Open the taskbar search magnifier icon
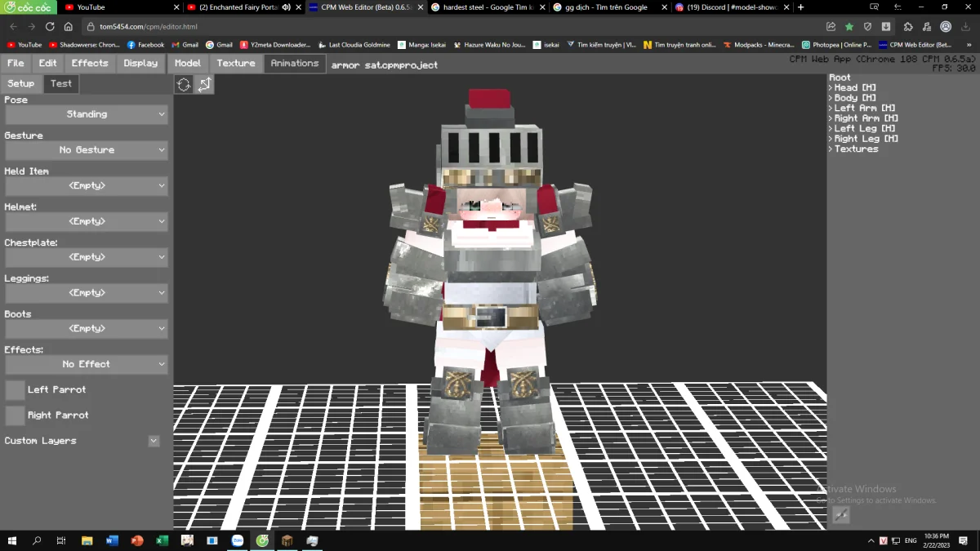 (37, 540)
